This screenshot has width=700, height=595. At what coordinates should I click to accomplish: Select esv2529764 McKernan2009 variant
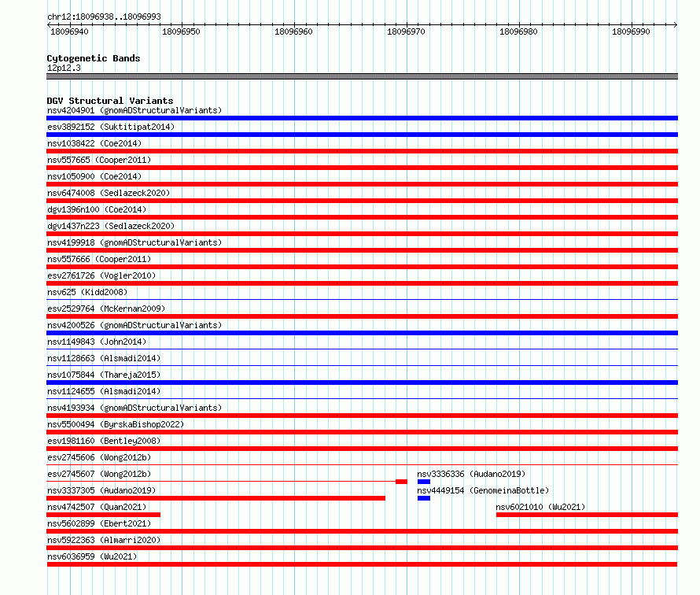(106, 309)
